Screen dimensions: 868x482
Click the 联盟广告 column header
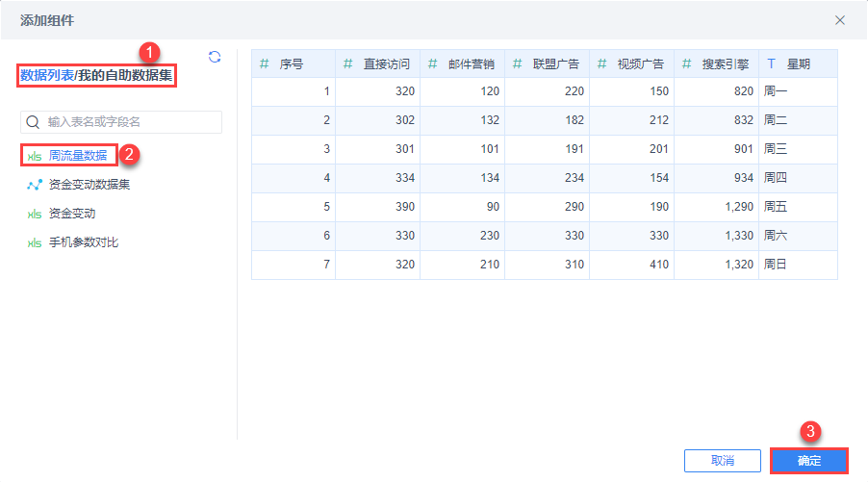548,64
